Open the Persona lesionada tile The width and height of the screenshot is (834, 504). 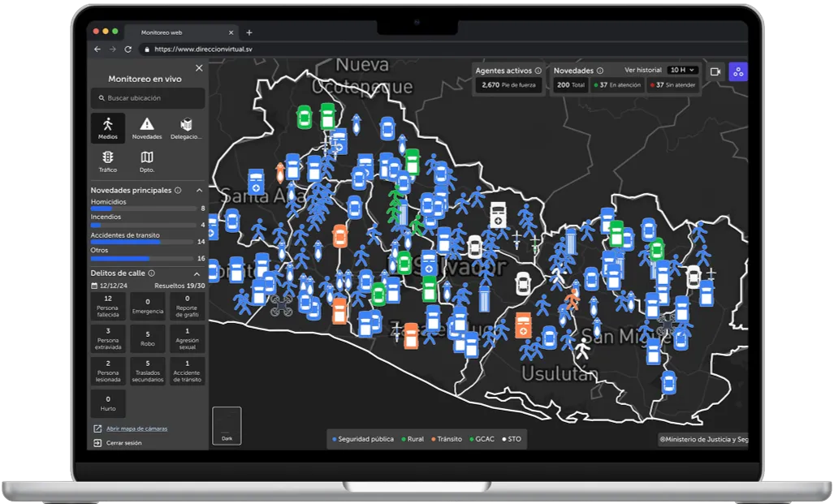click(108, 371)
